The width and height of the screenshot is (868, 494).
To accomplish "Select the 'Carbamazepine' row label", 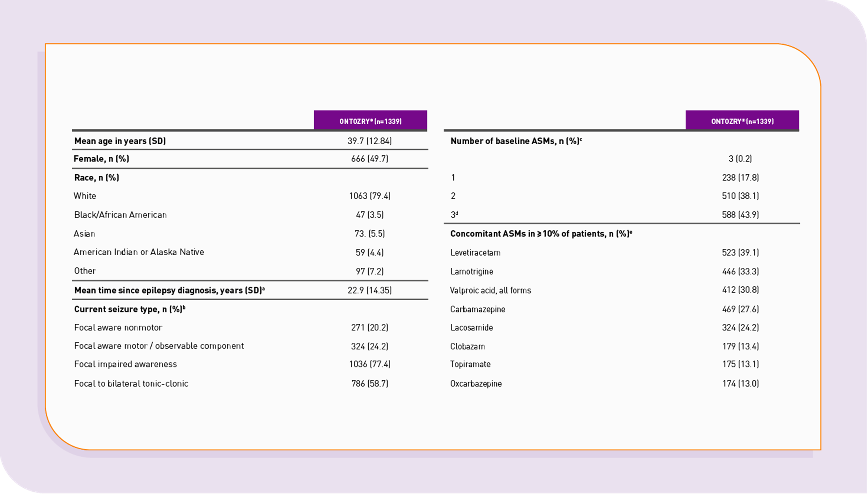I will (478, 309).
